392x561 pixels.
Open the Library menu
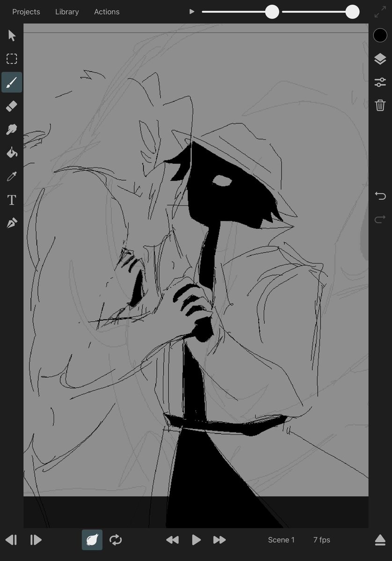click(x=67, y=12)
